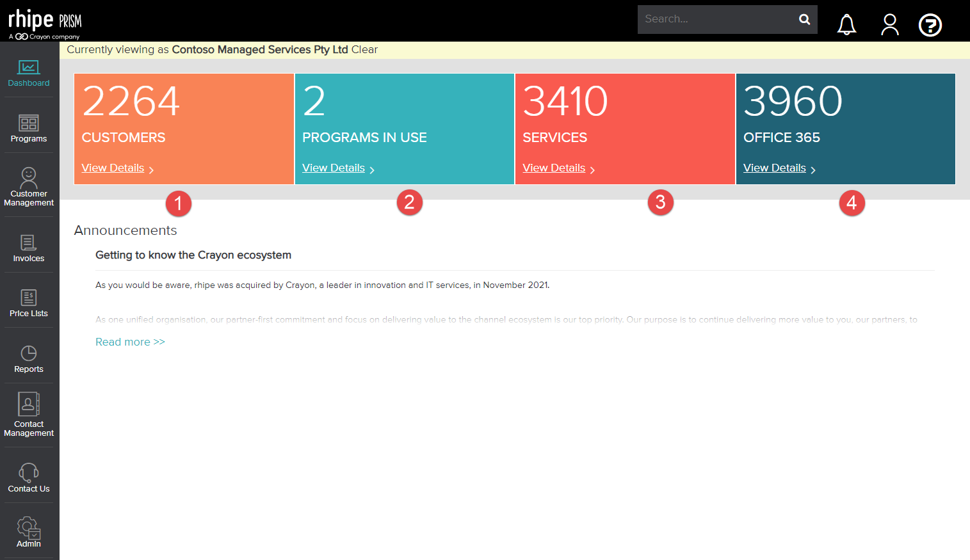
Task: Open the user account icon
Action: pyautogui.click(x=889, y=24)
